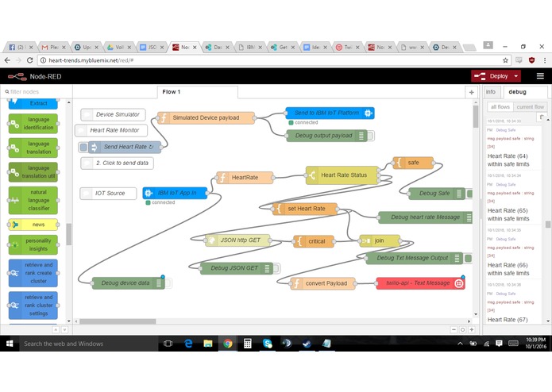Trigger the Send Heart Rate inject button
The image size is (552, 392).
[x=83, y=148]
